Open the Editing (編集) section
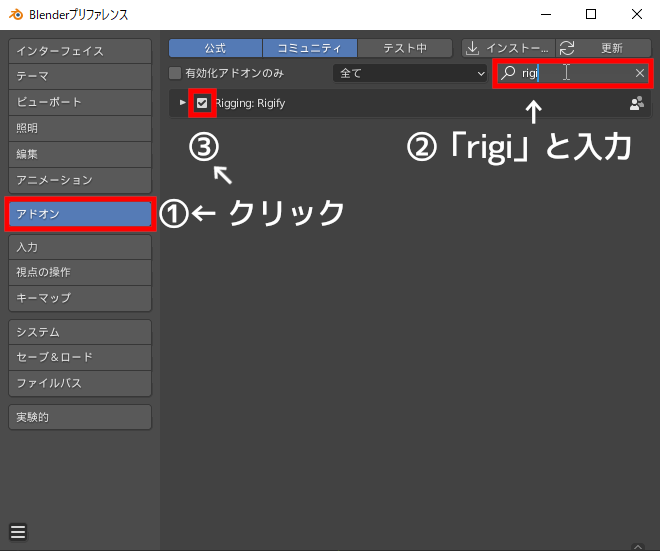 coord(80,154)
